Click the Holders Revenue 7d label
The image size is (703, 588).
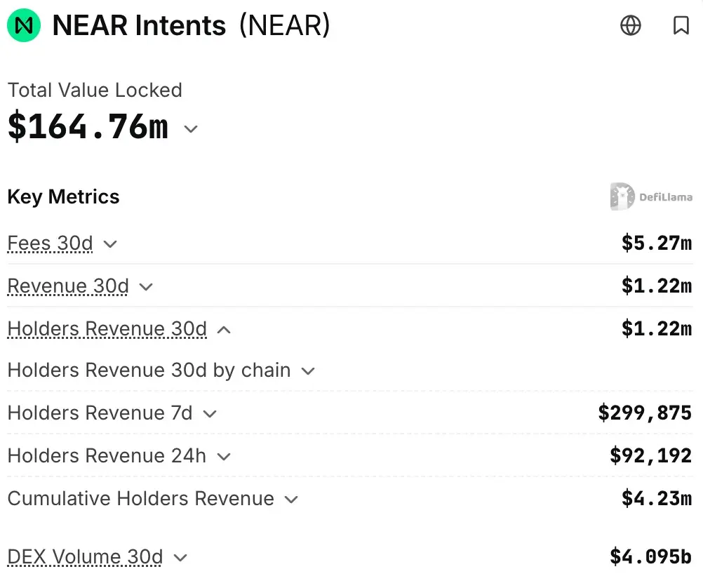[100, 413]
